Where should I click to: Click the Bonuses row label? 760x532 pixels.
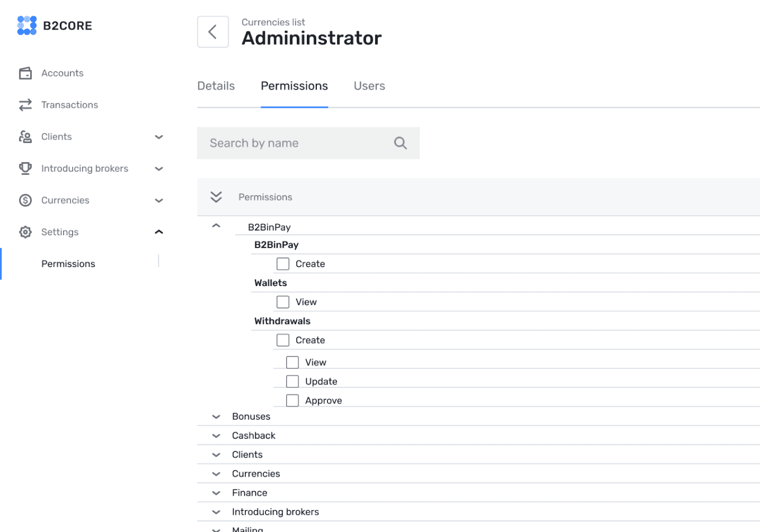pyautogui.click(x=251, y=417)
